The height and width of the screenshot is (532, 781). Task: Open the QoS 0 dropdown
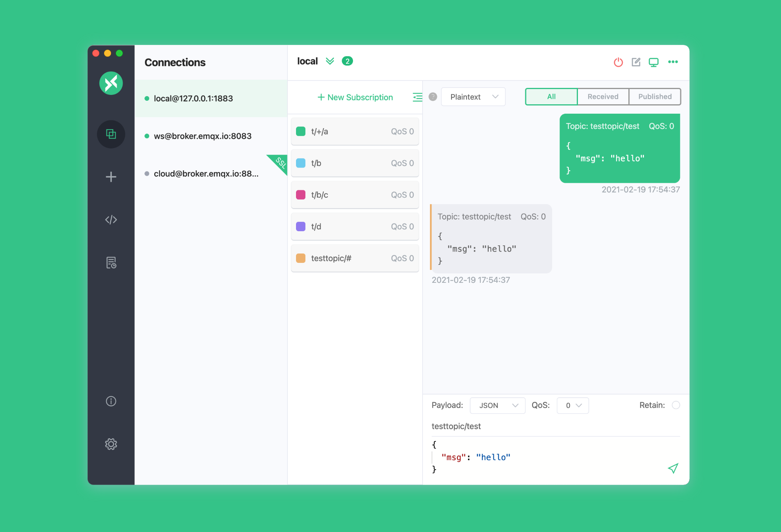point(572,405)
